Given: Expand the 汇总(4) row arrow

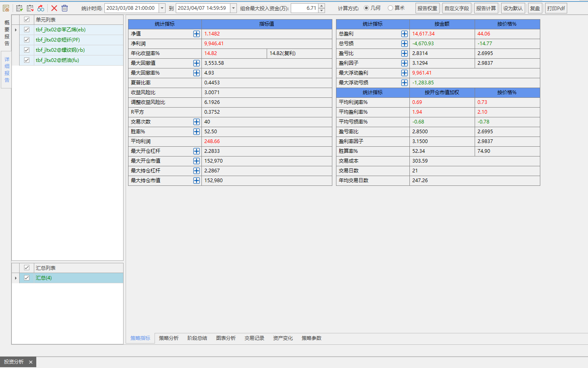Looking at the screenshot, I should [x=16, y=278].
